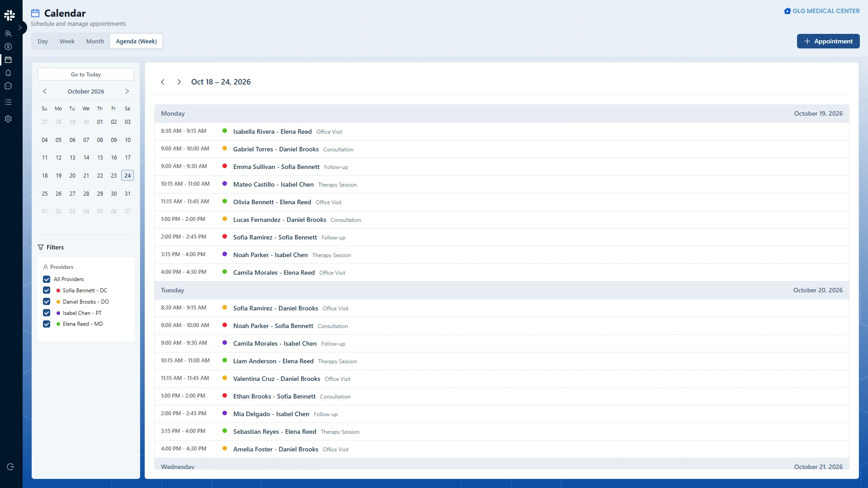This screenshot has width=868, height=488.
Task: Click October 2026 month label
Action: (x=86, y=91)
